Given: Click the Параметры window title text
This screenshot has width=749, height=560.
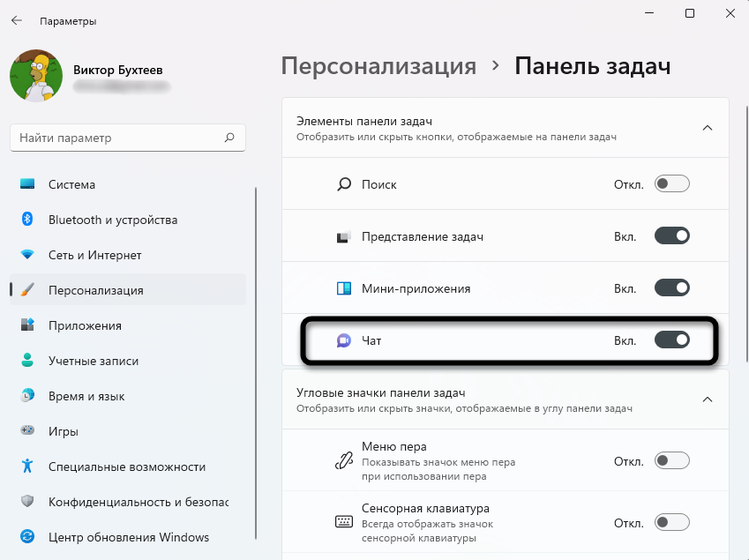Looking at the screenshot, I should tap(68, 21).
